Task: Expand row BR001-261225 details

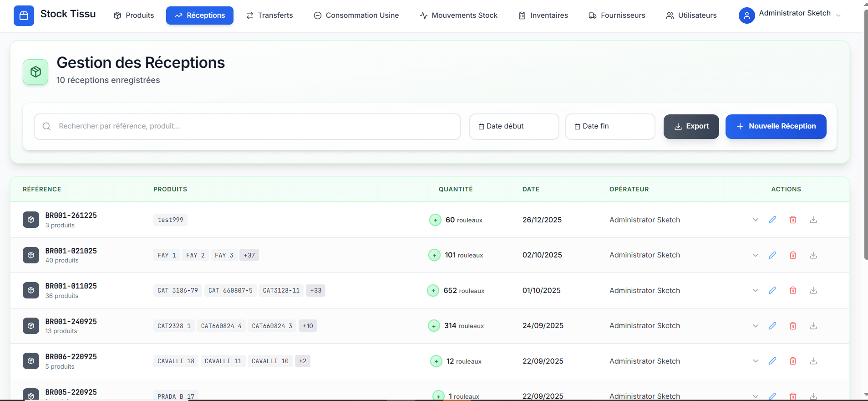Action: [x=756, y=220]
